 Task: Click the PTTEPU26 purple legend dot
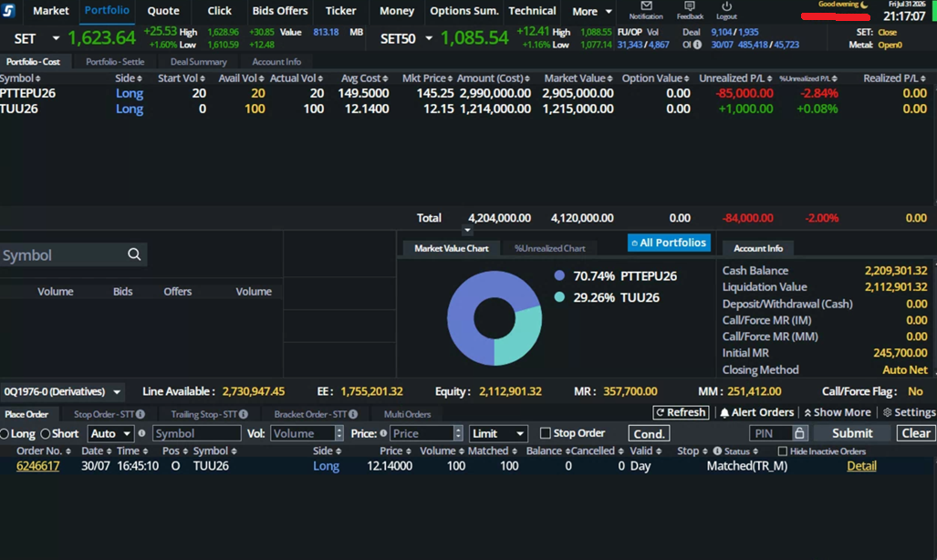coord(559,275)
